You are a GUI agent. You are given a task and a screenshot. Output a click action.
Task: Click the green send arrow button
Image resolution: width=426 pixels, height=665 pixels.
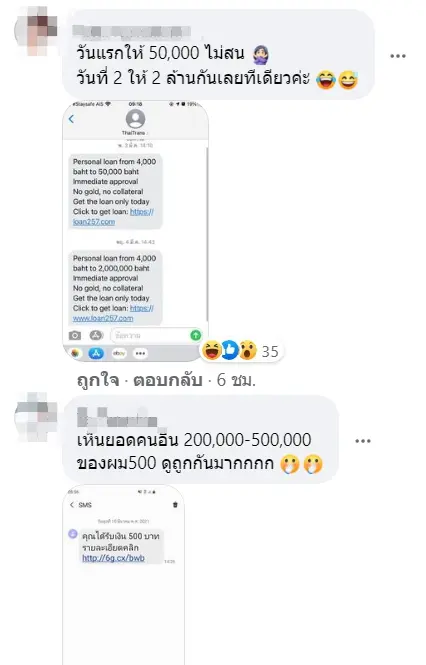click(195, 335)
